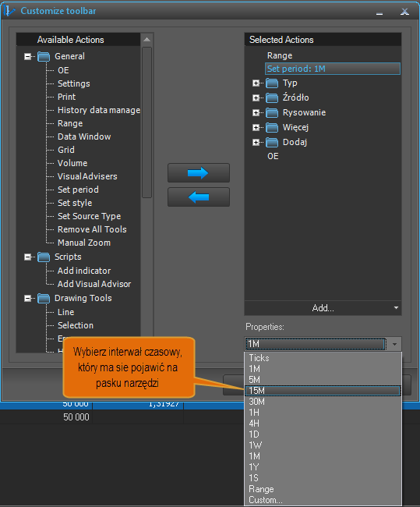
Task: Click the Rysowanie folder icon
Action: point(272,112)
